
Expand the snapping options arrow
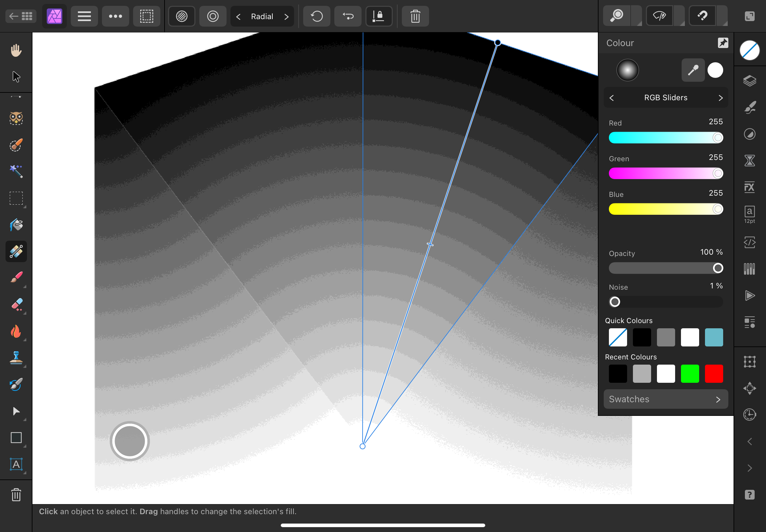point(722,16)
